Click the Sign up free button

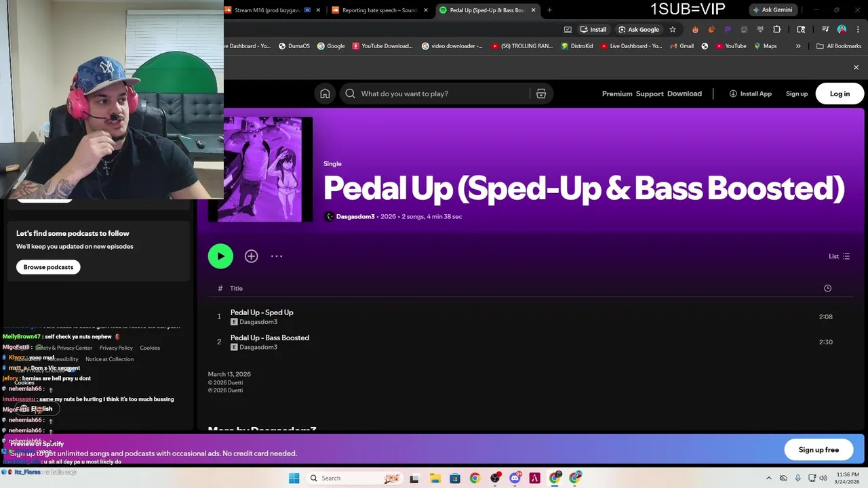818,450
